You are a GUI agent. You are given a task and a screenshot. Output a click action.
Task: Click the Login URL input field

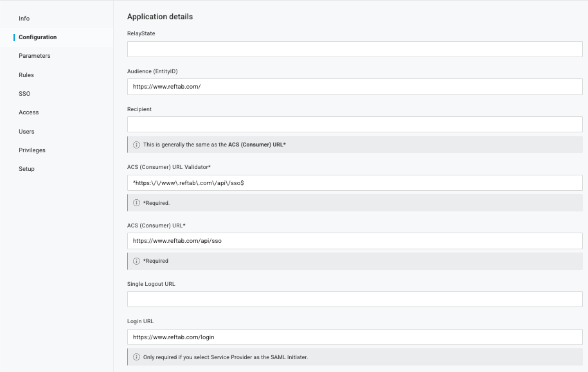tap(354, 337)
